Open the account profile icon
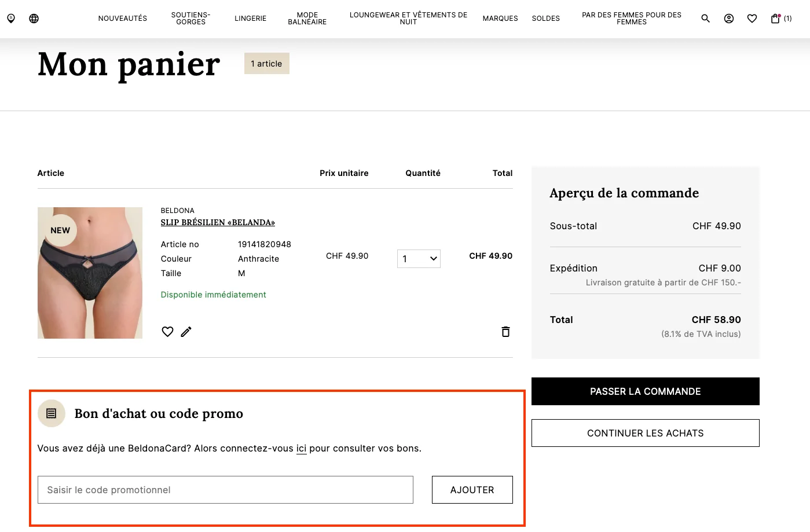Image resolution: width=810 pixels, height=532 pixels. (728, 18)
